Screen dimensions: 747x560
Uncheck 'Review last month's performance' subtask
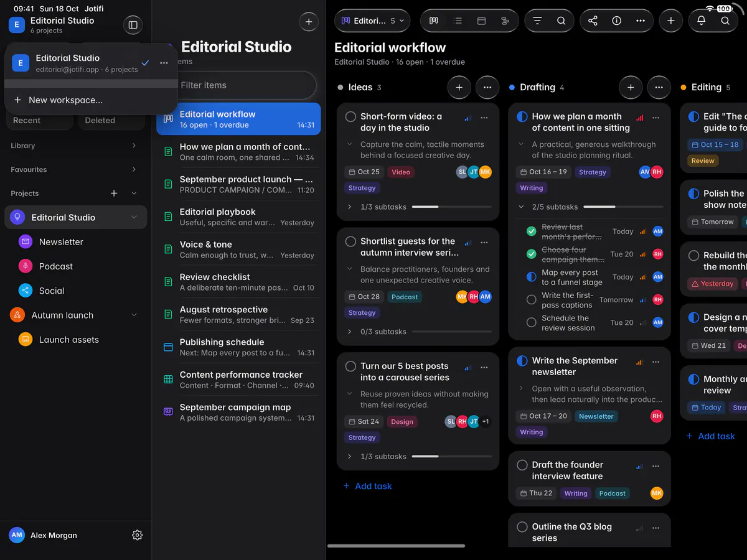click(531, 231)
